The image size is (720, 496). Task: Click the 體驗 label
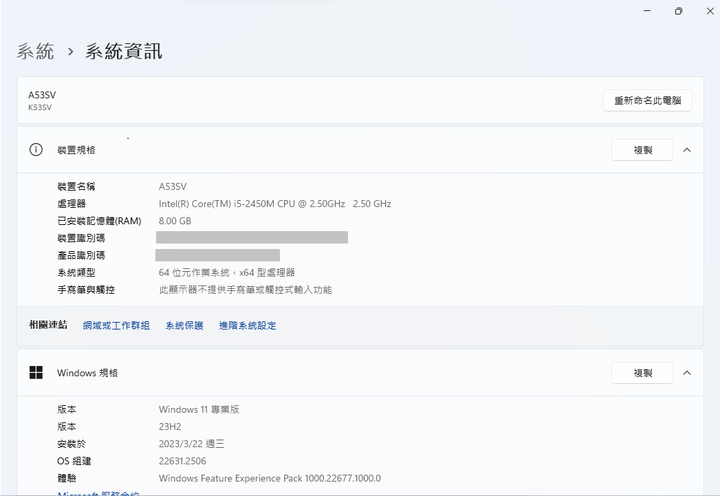(67, 479)
